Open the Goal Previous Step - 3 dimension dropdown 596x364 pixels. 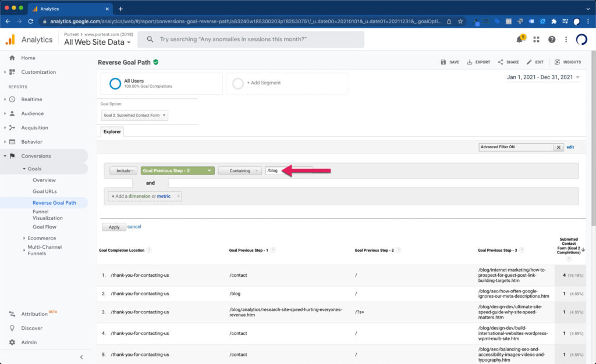pos(178,171)
